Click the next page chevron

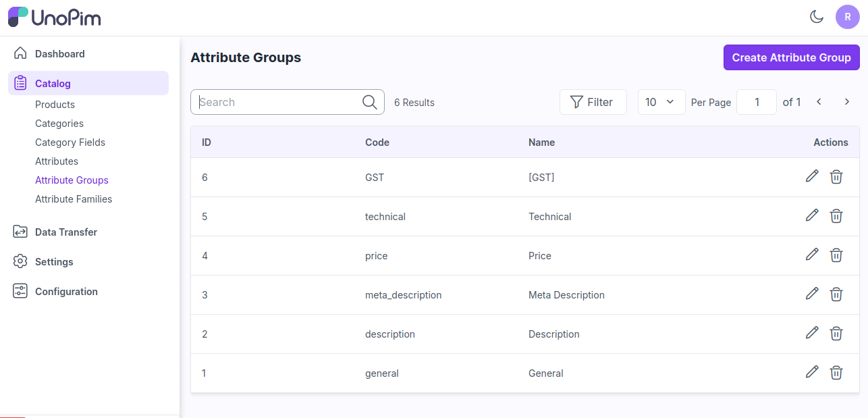846,101
